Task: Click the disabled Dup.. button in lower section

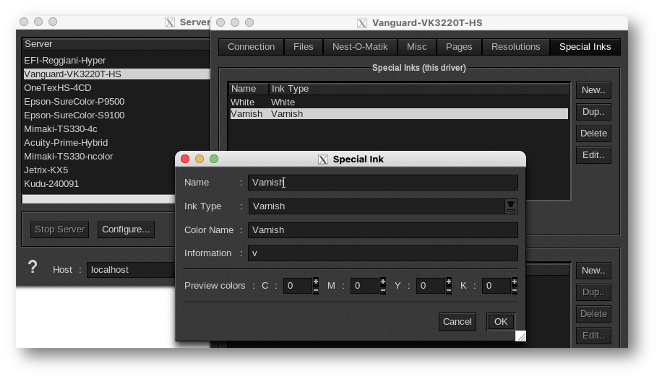Action: tap(593, 292)
